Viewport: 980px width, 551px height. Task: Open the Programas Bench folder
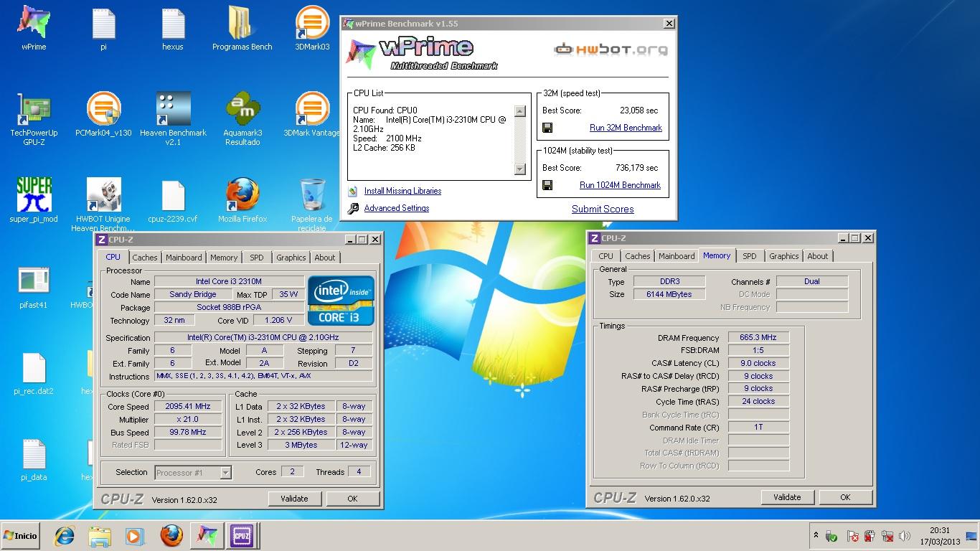click(x=242, y=29)
